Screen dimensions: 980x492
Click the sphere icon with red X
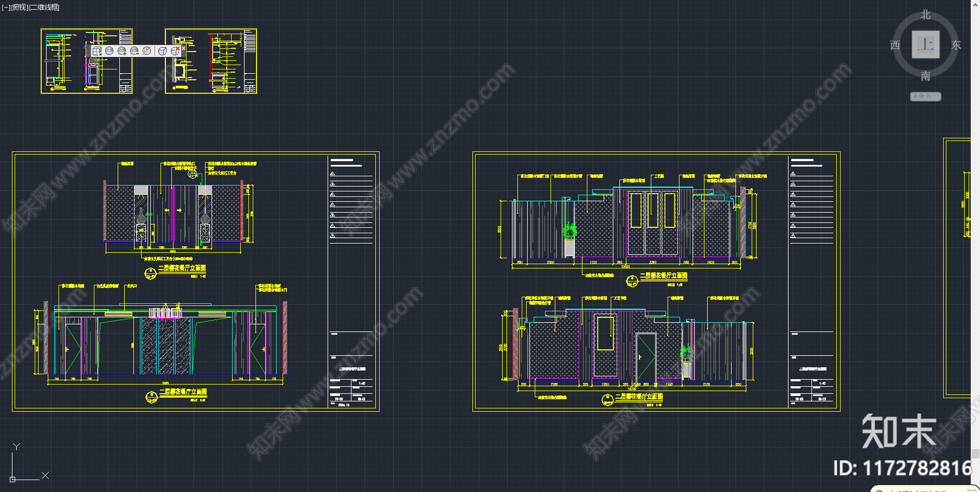(x=175, y=51)
